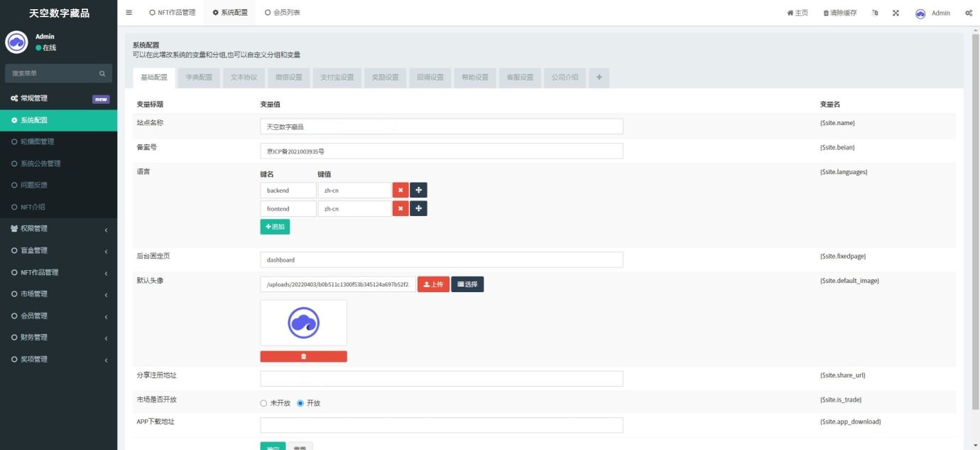
Task: Open the 帮助设置 config tab
Action: pyautogui.click(x=475, y=77)
